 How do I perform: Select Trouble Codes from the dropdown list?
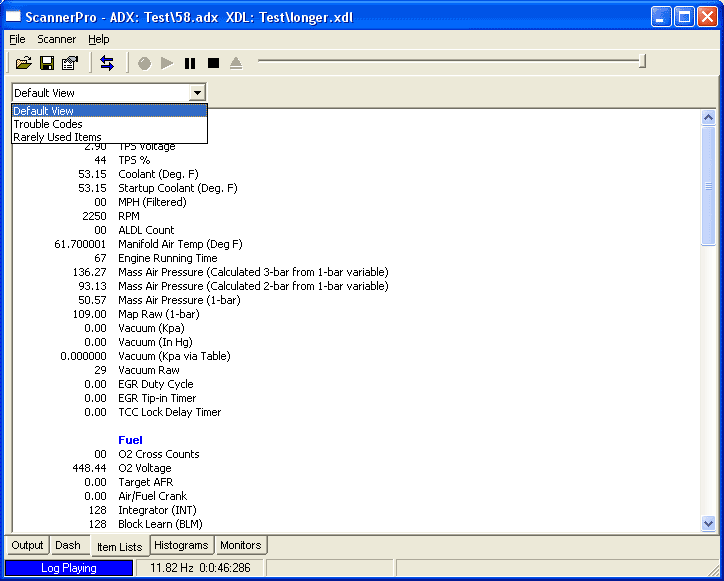pos(48,124)
